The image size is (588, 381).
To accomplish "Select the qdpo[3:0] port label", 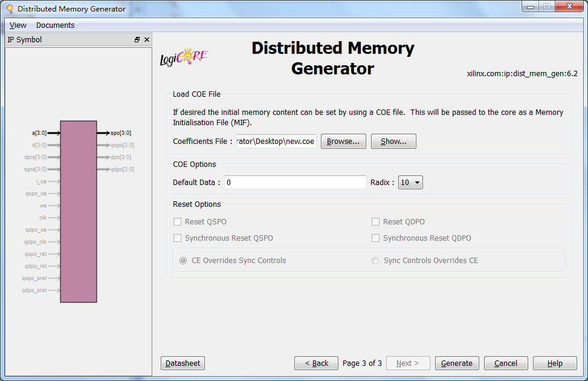I will click(122, 169).
